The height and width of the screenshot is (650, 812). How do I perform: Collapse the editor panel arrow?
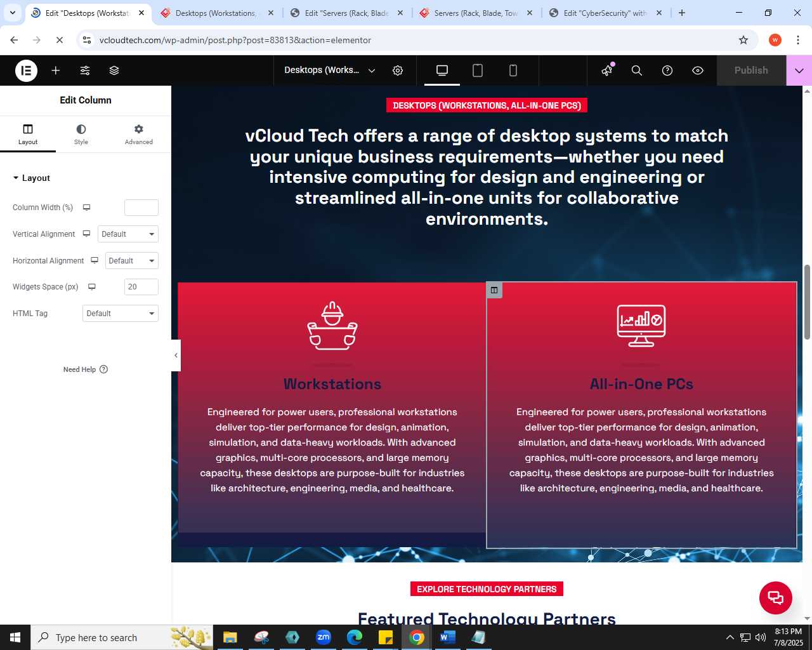[x=176, y=355]
